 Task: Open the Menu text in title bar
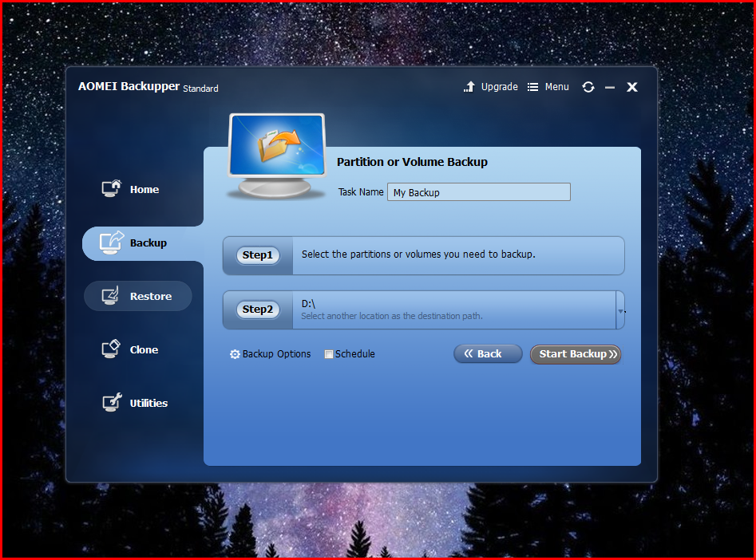pos(557,87)
